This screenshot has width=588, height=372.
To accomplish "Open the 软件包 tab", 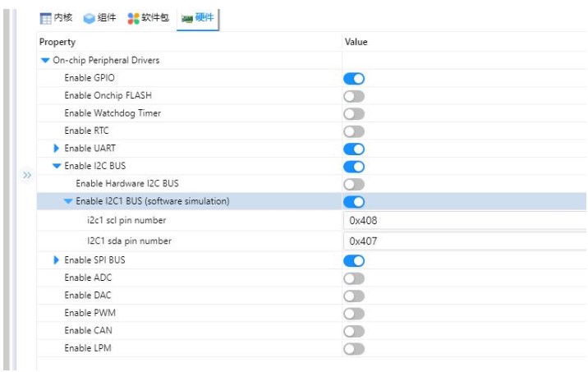I will pyautogui.click(x=155, y=18).
